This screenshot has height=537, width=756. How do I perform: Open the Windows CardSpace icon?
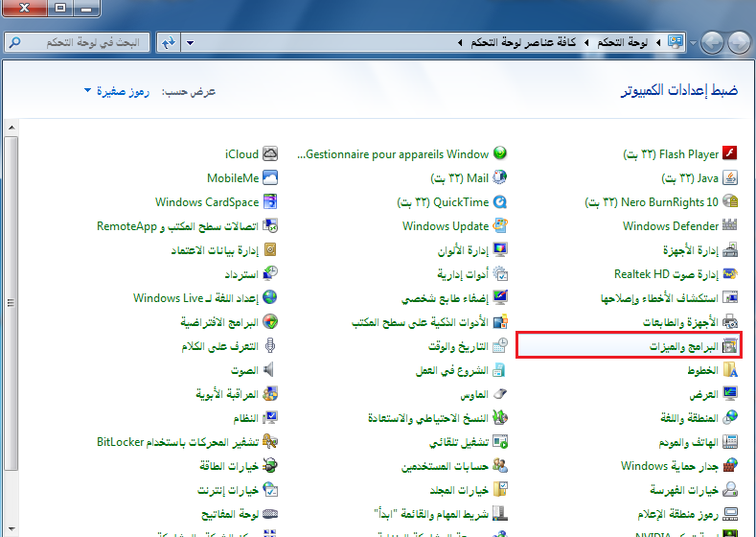click(x=270, y=202)
